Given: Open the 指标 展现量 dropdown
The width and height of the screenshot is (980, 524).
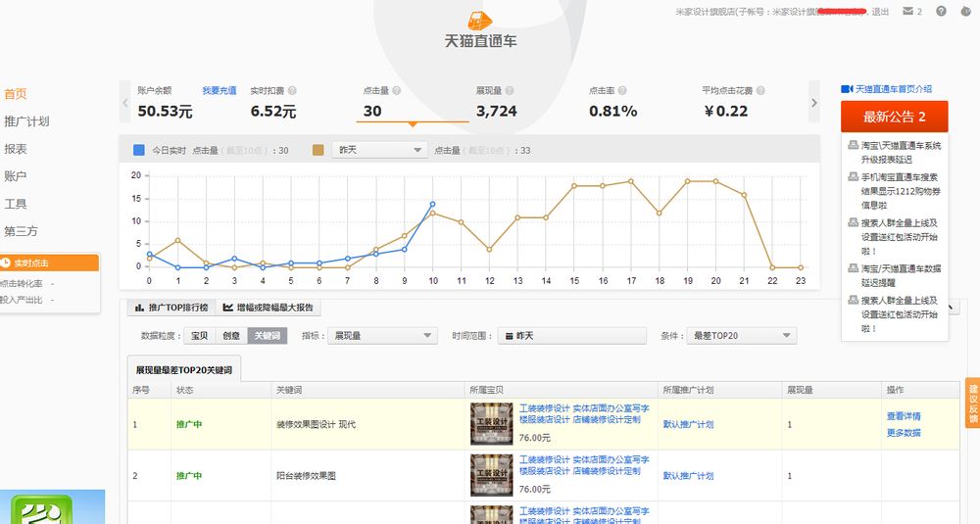Looking at the screenshot, I should pyautogui.click(x=382, y=335).
